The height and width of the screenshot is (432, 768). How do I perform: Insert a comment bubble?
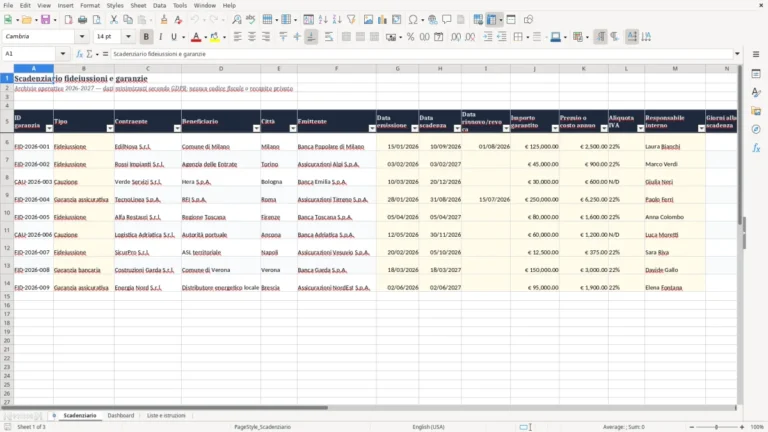(447, 20)
